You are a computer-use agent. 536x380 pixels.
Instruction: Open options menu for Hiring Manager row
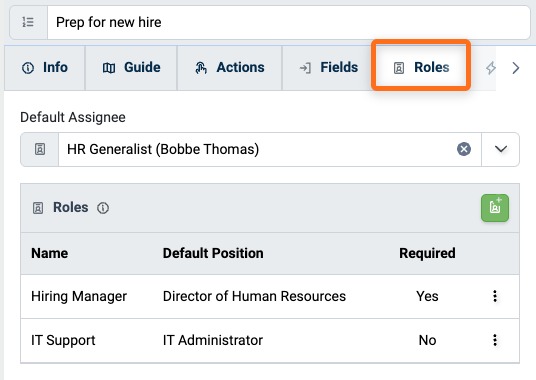point(495,296)
